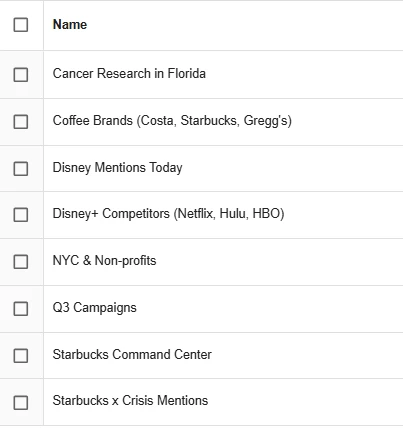Sort by the Name column header
The height and width of the screenshot is (433, 403).
click(70, 25)
